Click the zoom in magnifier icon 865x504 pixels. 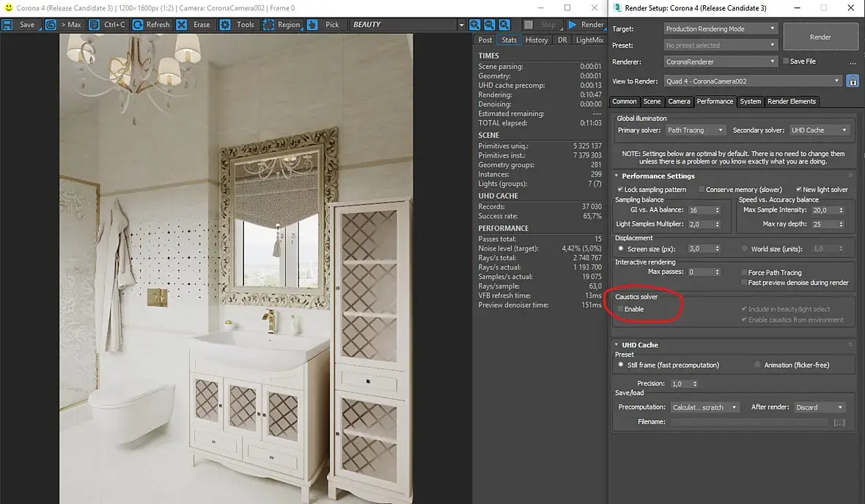(474, 25)
